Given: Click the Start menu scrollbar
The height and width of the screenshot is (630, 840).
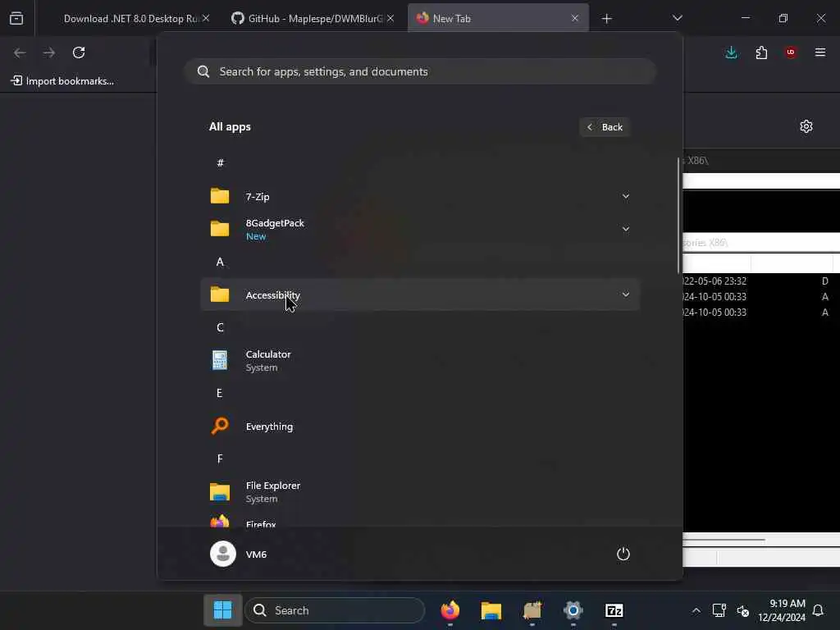Looking at the screenshot, I should [678, 216].
